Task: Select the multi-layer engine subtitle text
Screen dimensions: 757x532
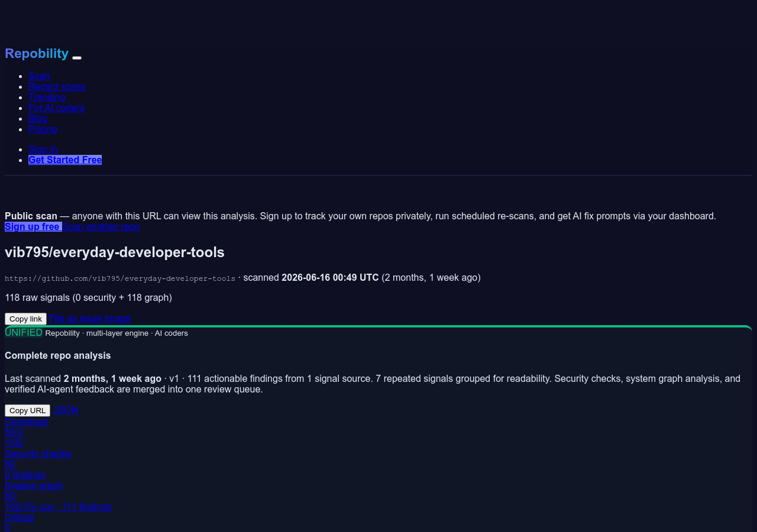Action: point(117,333)
